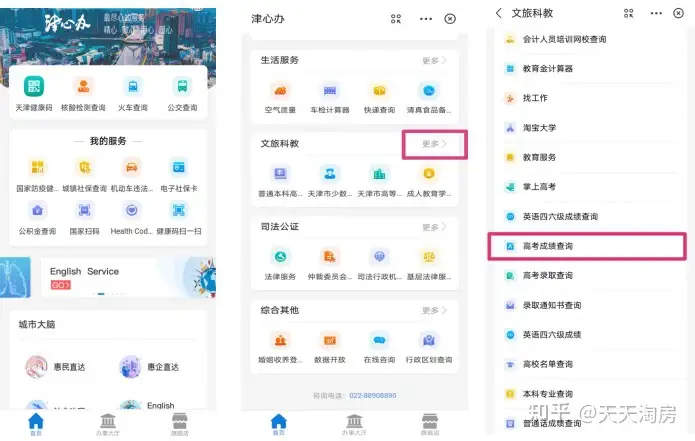The image size is (695, 441).
Task: Open the 国家防疫健 service icon
Action: 38,168
